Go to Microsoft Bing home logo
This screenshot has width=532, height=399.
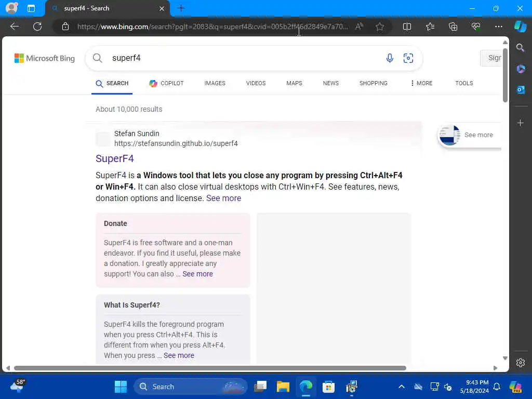coord(45,58)
